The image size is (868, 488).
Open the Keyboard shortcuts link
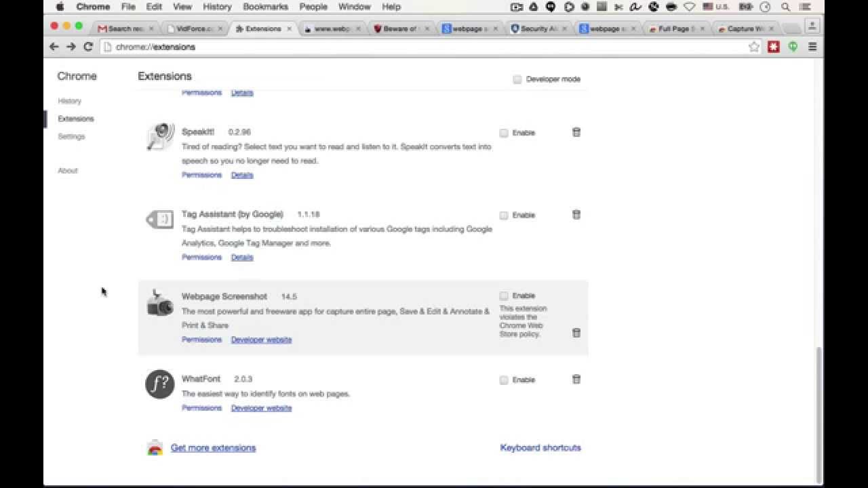(x=540, y=448)
